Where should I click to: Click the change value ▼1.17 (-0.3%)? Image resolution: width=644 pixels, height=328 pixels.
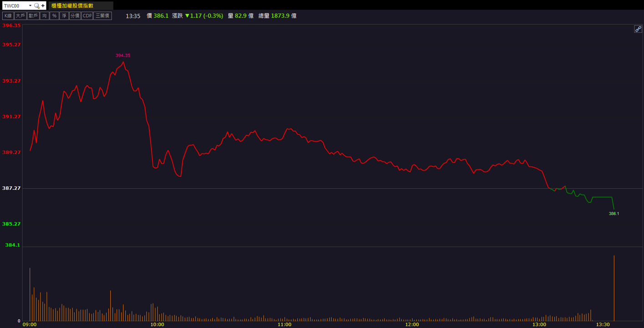tap(204, 16)
